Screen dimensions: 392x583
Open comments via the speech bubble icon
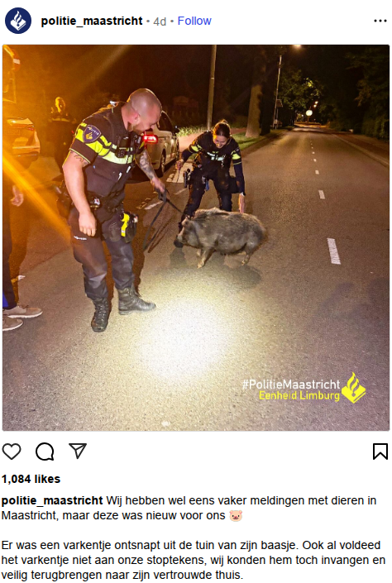(x=45, y=452)
